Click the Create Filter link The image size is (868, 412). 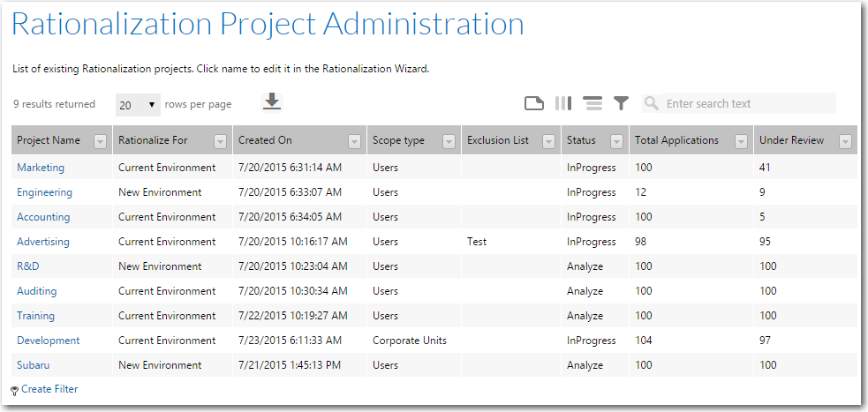coord(49,389)
